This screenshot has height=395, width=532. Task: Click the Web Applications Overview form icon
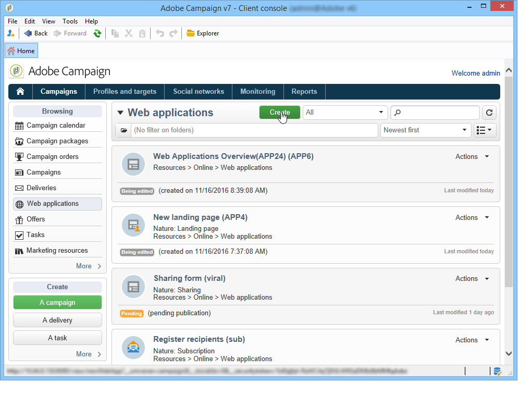pyautogui.click(x=133, y=164)
